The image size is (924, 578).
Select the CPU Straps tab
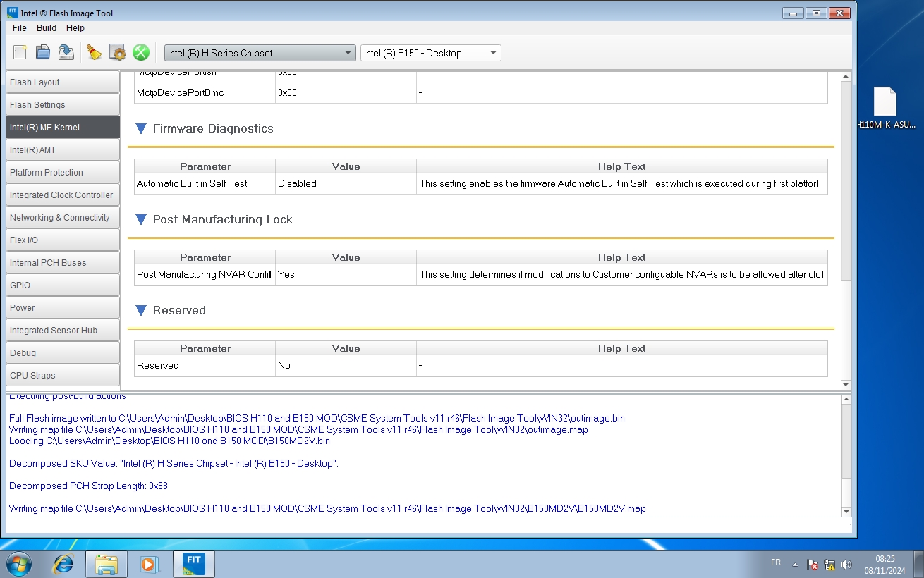click(x=62, y=376)
